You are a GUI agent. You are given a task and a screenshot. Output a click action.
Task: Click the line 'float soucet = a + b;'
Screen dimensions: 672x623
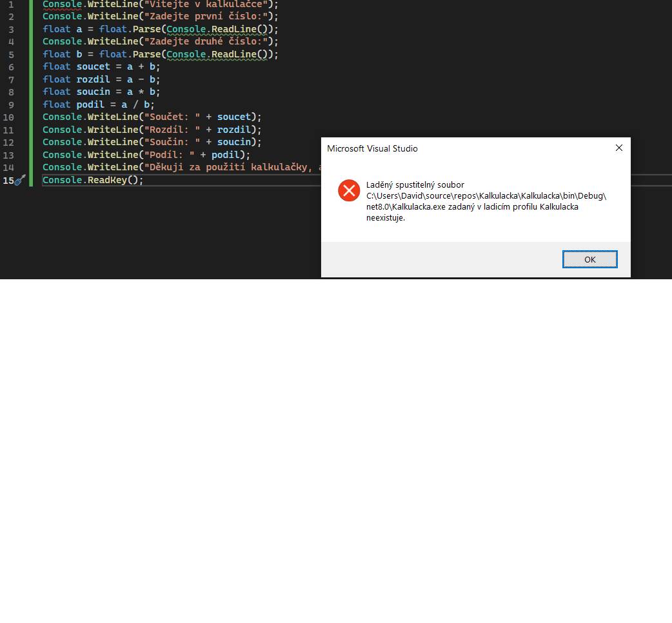click(101, 66)
